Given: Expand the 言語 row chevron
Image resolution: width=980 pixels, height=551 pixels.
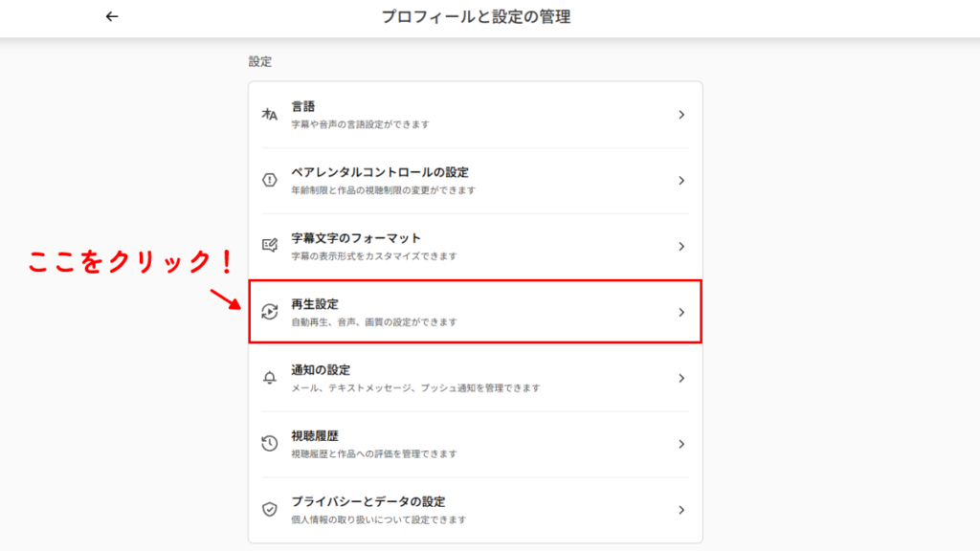Looking at the screenshot, I should 680,113.
